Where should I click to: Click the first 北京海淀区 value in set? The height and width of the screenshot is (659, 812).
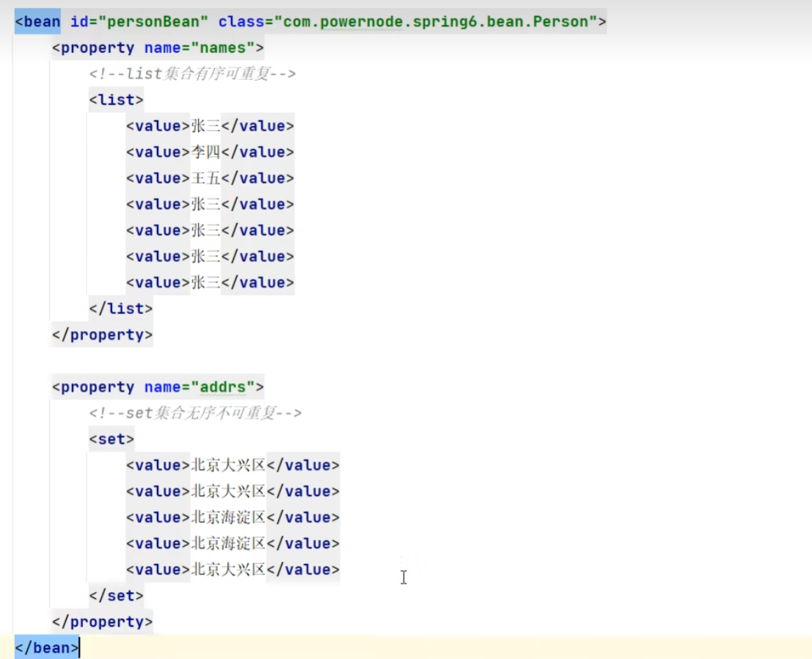[x=228, y=517]
